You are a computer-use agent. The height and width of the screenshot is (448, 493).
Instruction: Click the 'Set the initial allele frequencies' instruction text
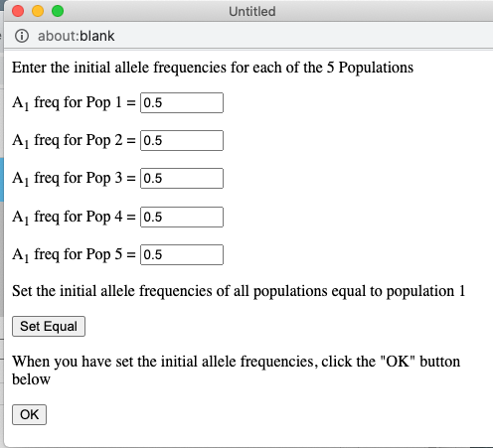239,291
